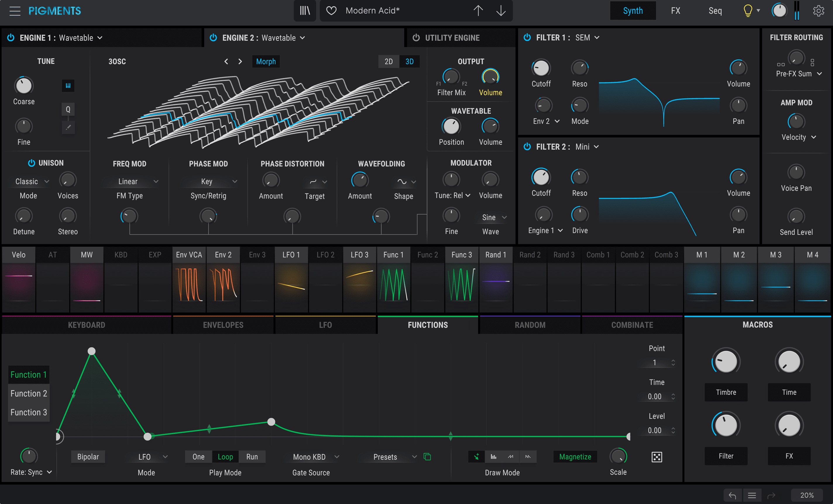Open settings gear icon
This screenshot has width=833, height=504.
(x=818, y=11)
